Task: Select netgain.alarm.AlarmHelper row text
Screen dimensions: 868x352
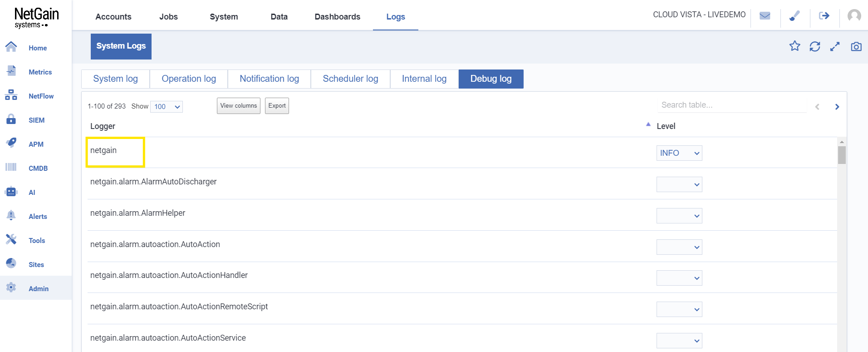Action: [138, 213]
